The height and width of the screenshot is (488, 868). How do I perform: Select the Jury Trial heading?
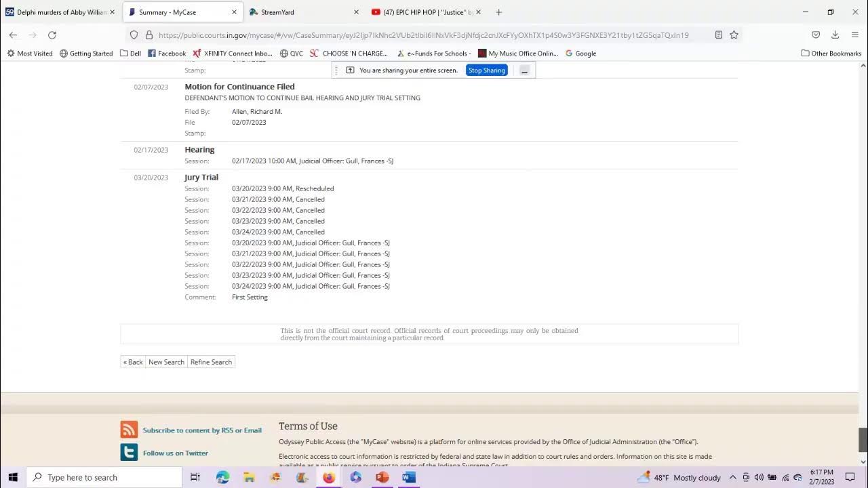[201, 178]
